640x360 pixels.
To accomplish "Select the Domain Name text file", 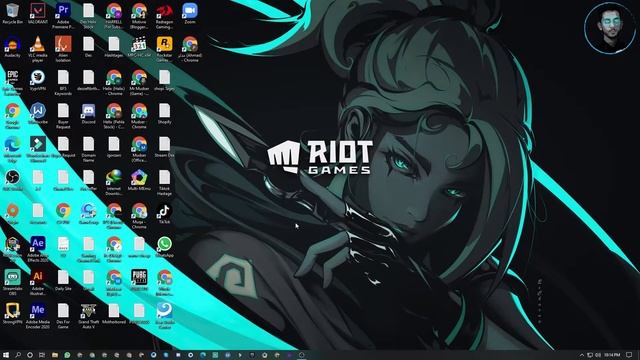I will (88, 149).
